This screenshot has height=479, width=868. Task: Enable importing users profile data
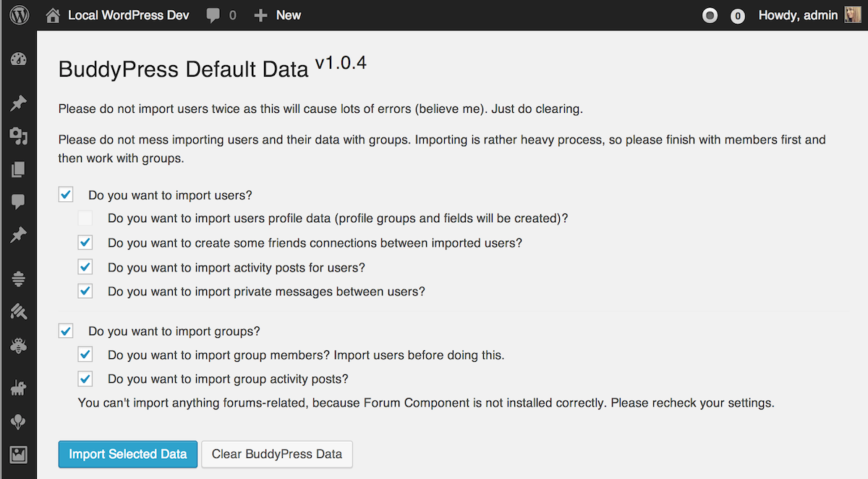click(85, 218)
